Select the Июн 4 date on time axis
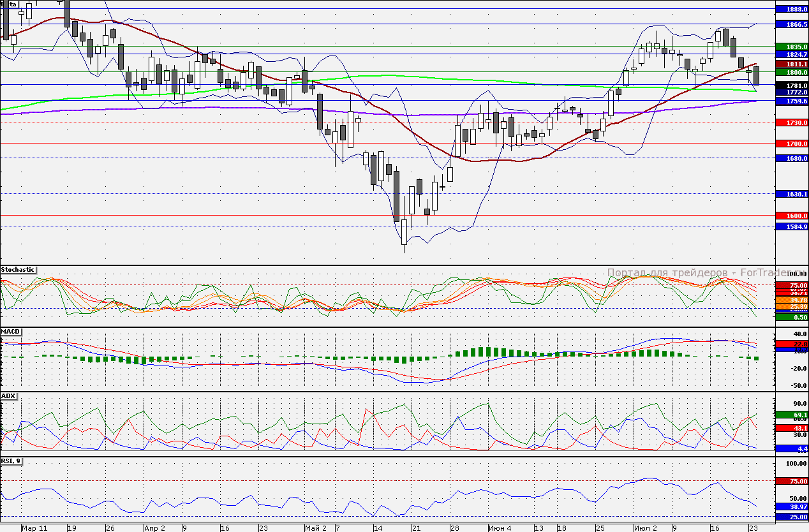Viewport: 809px width, 532px height. [x=500, y=528]
